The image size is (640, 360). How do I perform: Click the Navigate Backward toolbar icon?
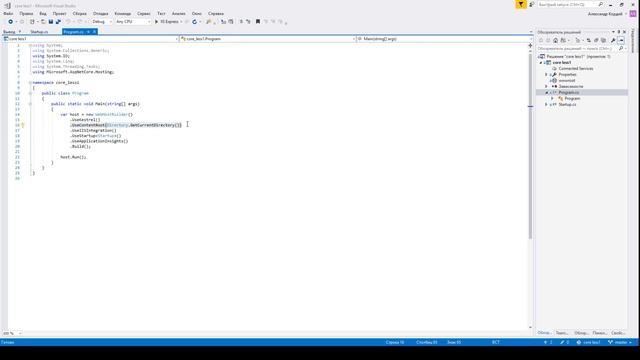[x=11, y=22]
